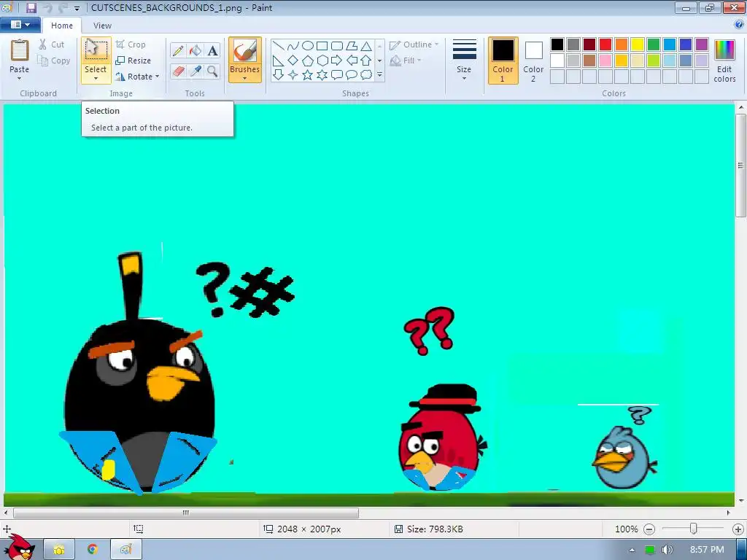
Task: Choose the Hexagon shape
Action: (322, 61)
